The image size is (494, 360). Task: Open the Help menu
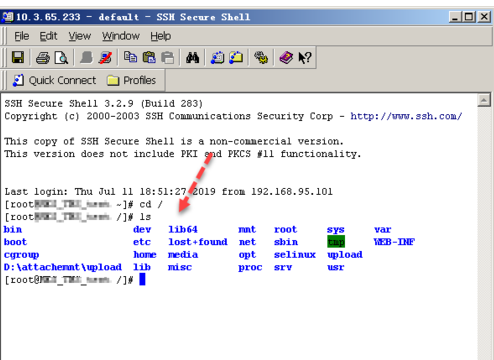point(161,36)
